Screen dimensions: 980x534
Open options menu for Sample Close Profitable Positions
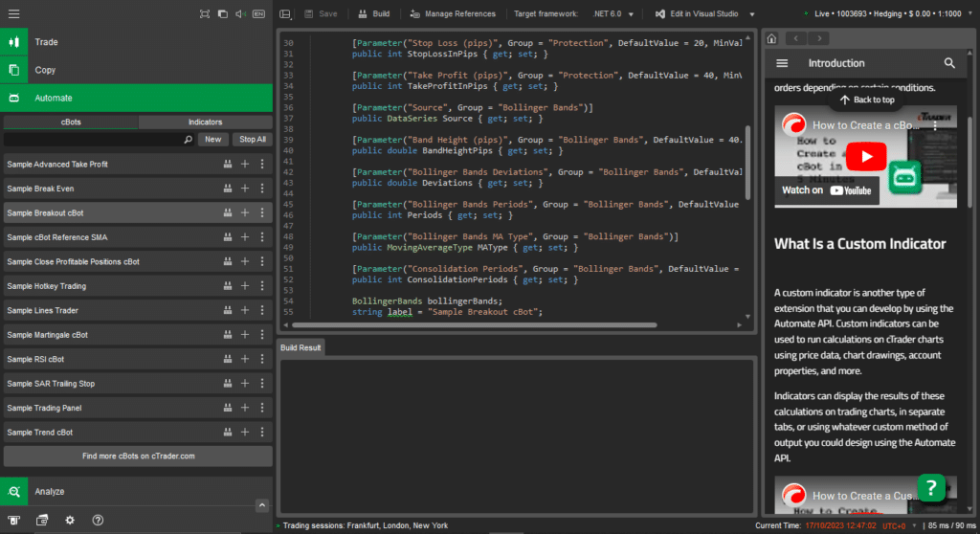click(262, 261)
